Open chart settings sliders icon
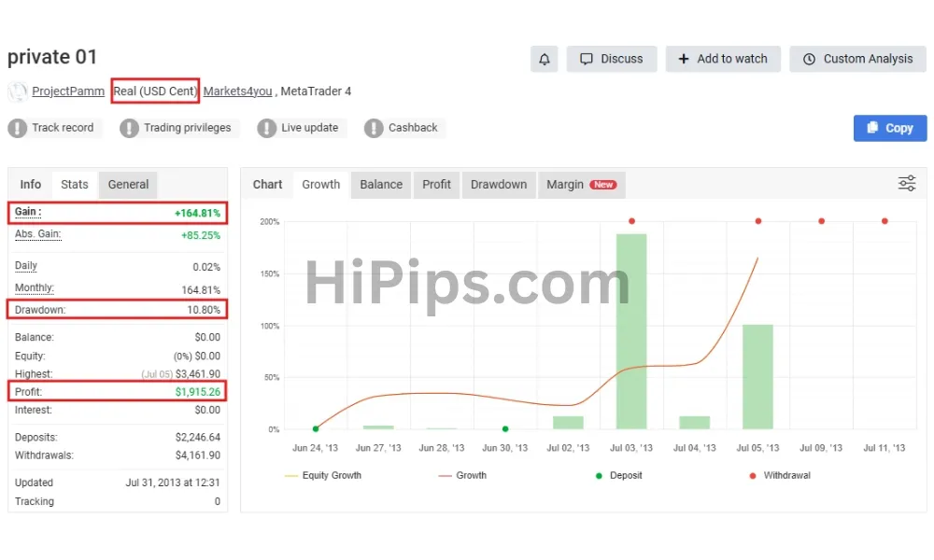This screenshot has width=934, height=560. point(907,183)
